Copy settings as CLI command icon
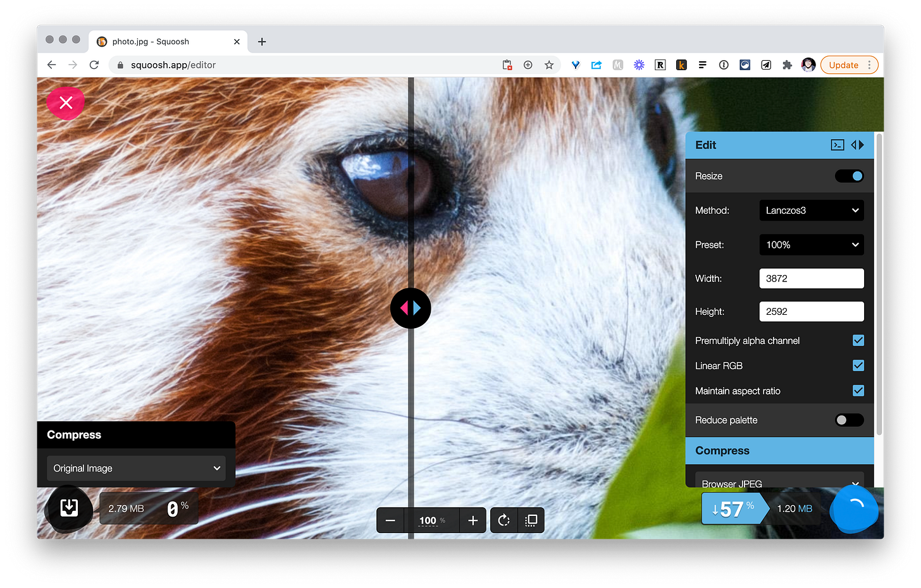921x588 pixels. [838, 145]
